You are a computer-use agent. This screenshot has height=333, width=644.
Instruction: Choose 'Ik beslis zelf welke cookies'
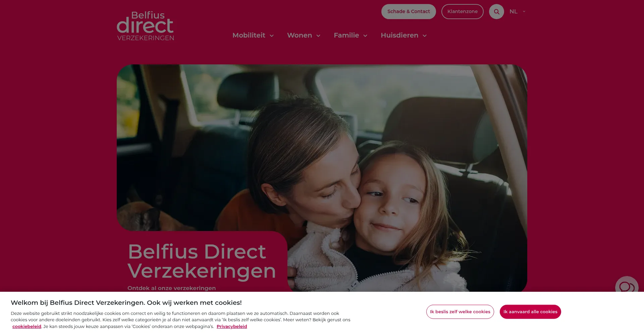[460, 312]
